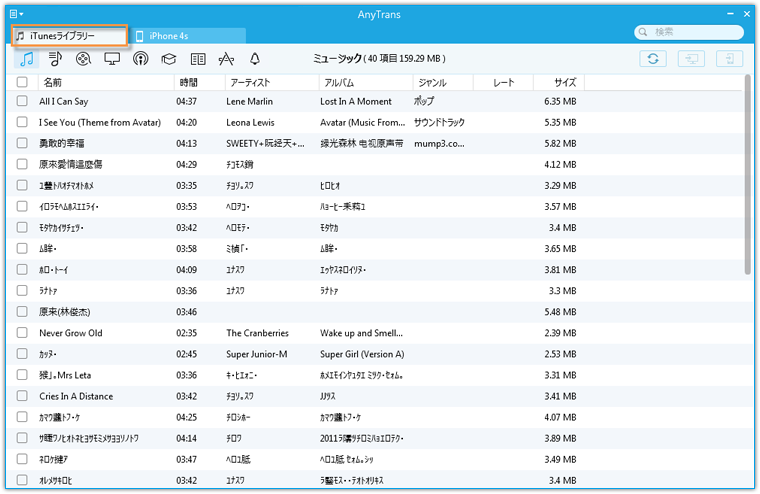Sort by the アルバム column header
Viewport: 760px width, 494px height.
[x=366, y=82]
